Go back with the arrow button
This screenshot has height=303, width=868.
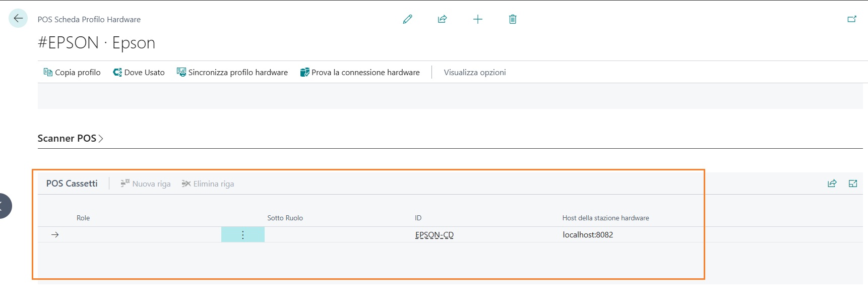coord(18,19)
